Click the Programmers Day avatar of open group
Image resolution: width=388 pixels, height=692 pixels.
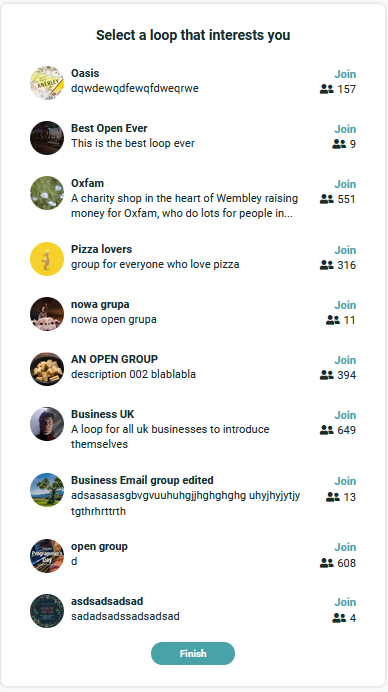47,556
